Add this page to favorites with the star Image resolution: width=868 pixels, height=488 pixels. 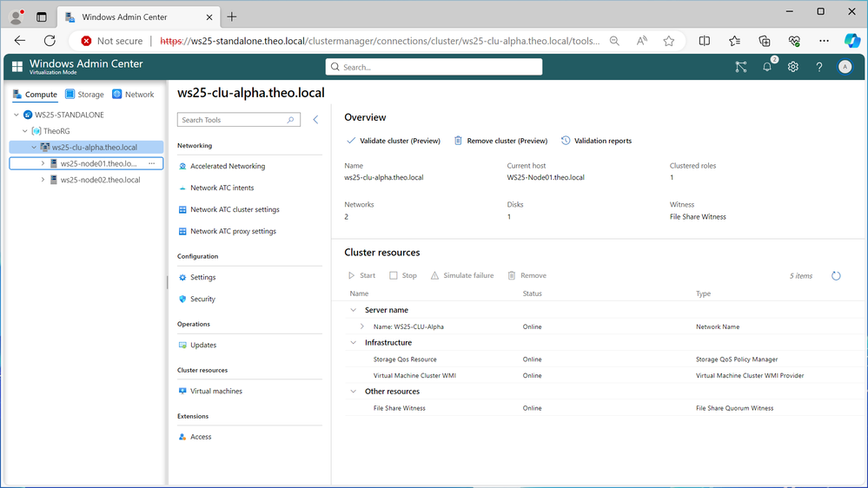tap(669, 41)
